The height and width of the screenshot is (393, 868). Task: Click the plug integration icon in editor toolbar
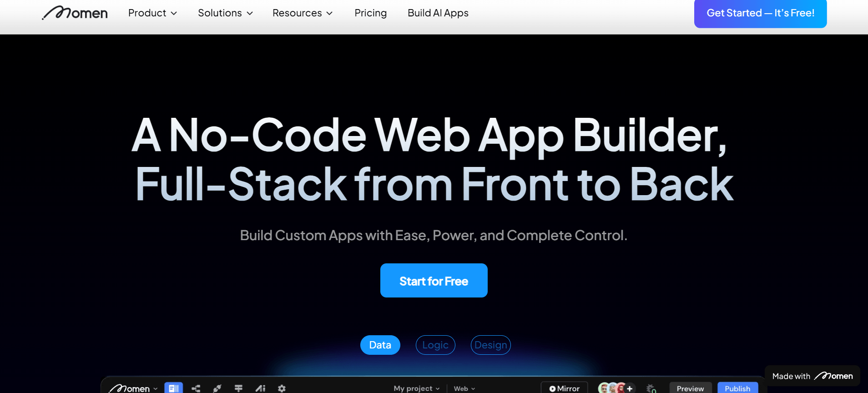point(217,388)
